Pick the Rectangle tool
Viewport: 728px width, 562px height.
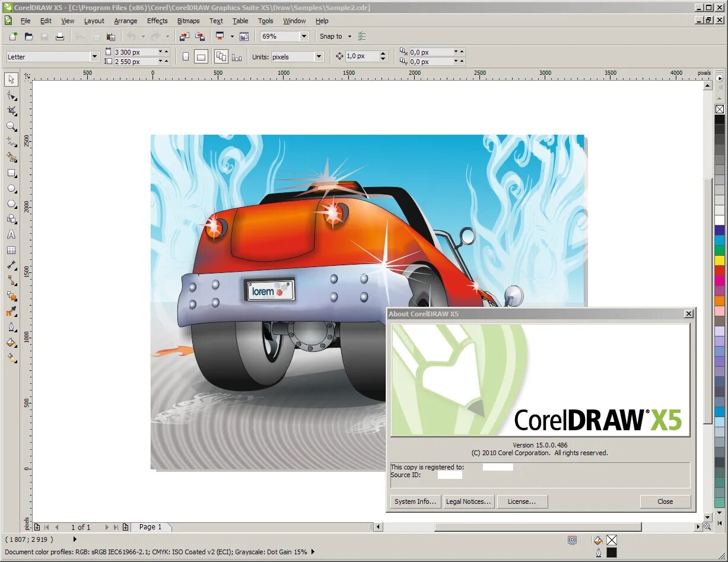(11, 173)
